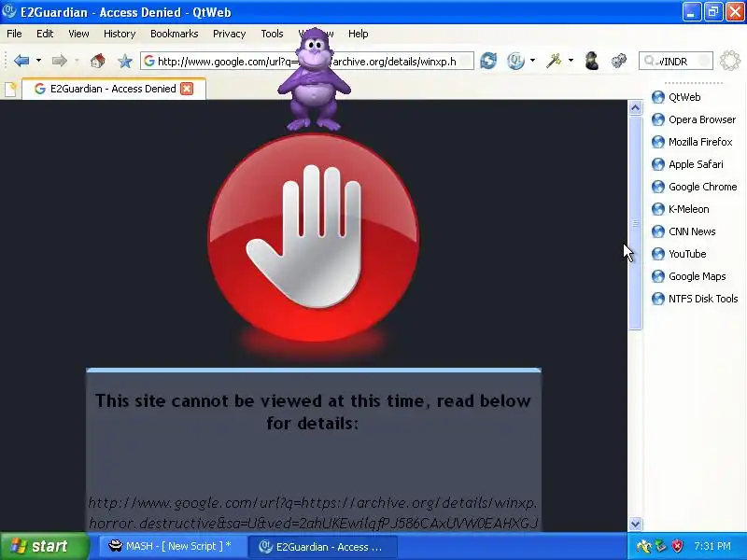Click the Google favicon in address bar
The image size is (747, 560).
tap(149, 61)
